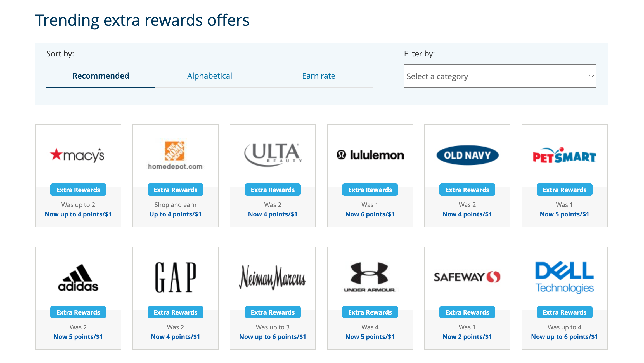Viewport: 644px width, 363px height.
Task: Open the Select a category dropdown
Action: click(500, 76)
